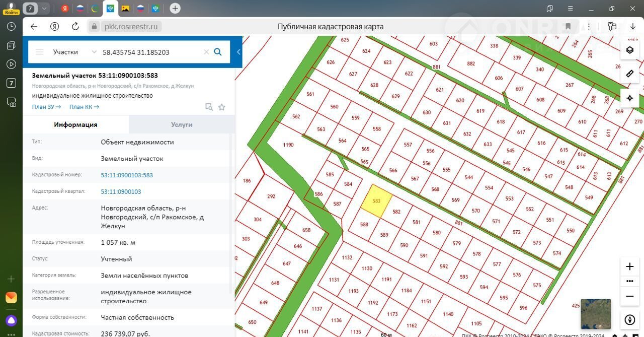Click the locate-me crosshair button
The height and width of the screenshot is (337, 644).
[x=629, y=98]
